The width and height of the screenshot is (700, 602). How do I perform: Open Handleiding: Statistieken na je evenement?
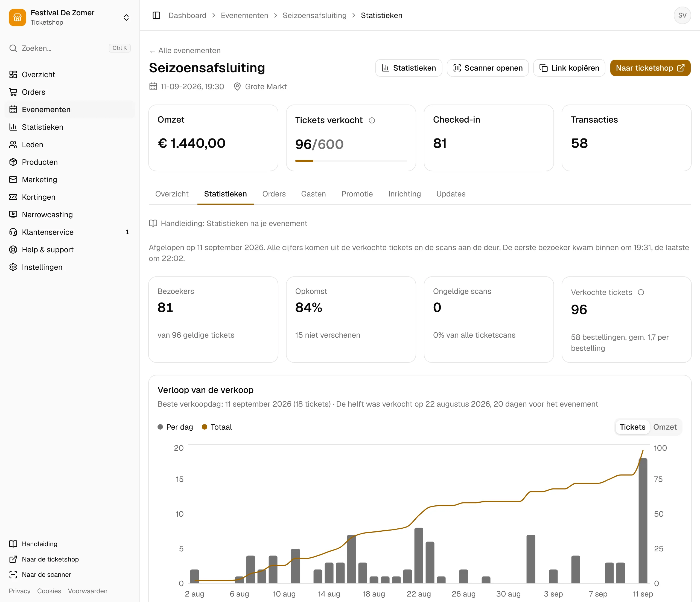(228, 224)
